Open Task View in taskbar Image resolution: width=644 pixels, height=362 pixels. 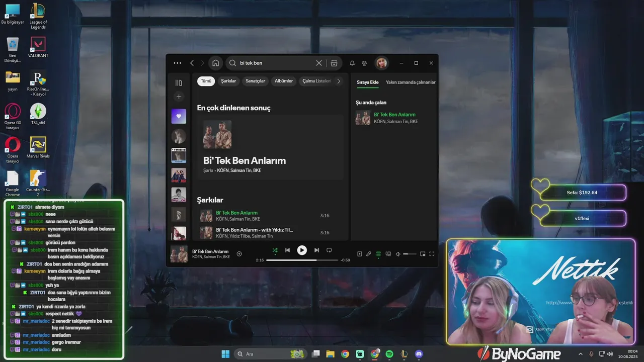pos(315,354)
